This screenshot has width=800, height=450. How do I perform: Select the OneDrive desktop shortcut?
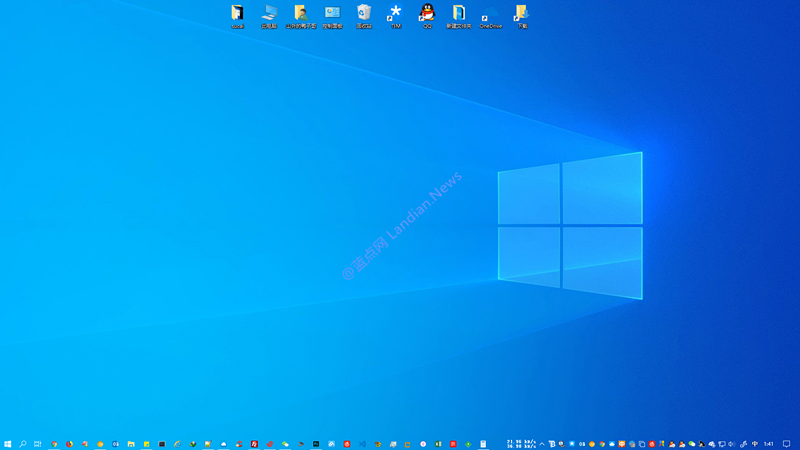[x=490, y=16]
